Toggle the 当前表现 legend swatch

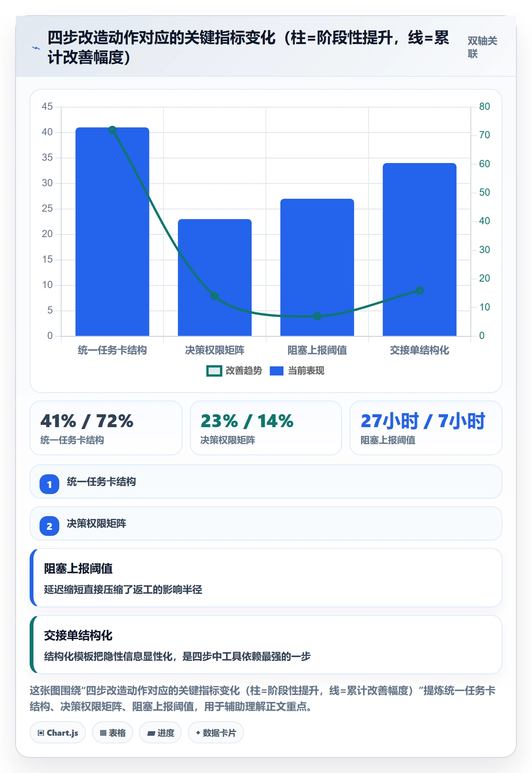tap(277, 371)
